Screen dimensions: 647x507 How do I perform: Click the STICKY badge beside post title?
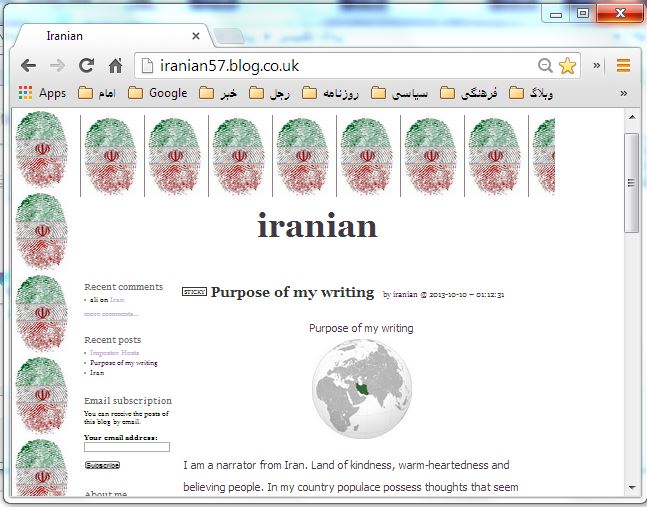pos(194,292)
